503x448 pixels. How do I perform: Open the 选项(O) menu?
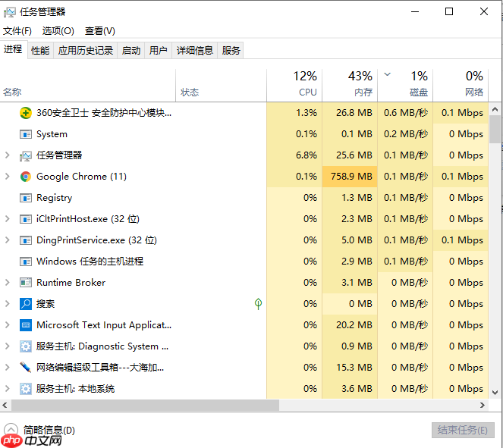point(58,31)
